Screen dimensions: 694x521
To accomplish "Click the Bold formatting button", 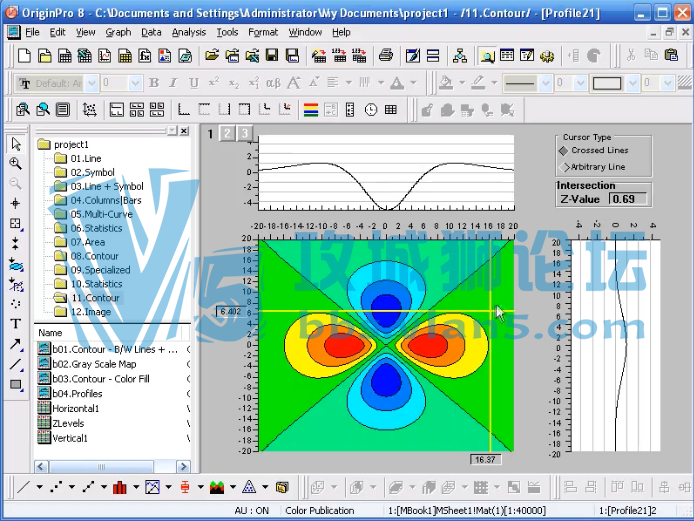I will [x=154, y=83].
